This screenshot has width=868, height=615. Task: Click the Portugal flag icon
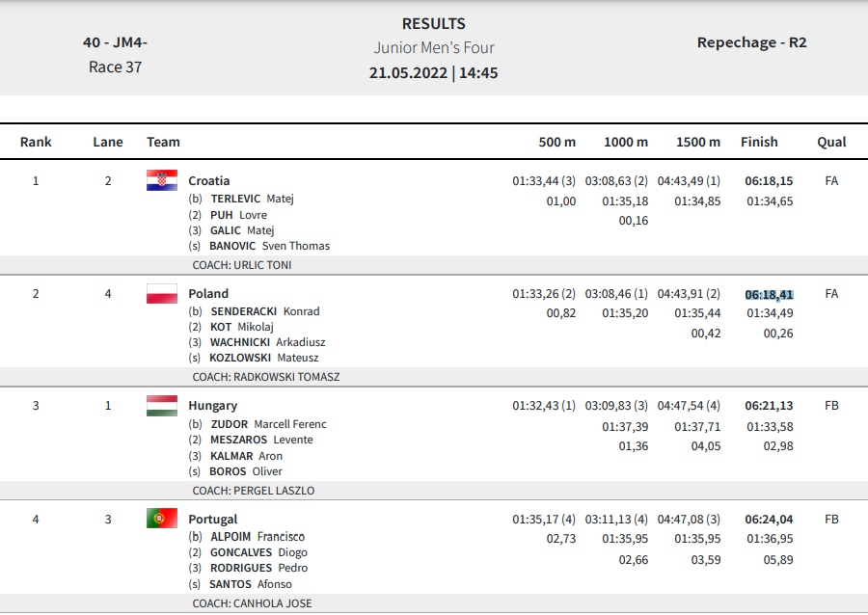pyautogui.click(x=162, y=519)
